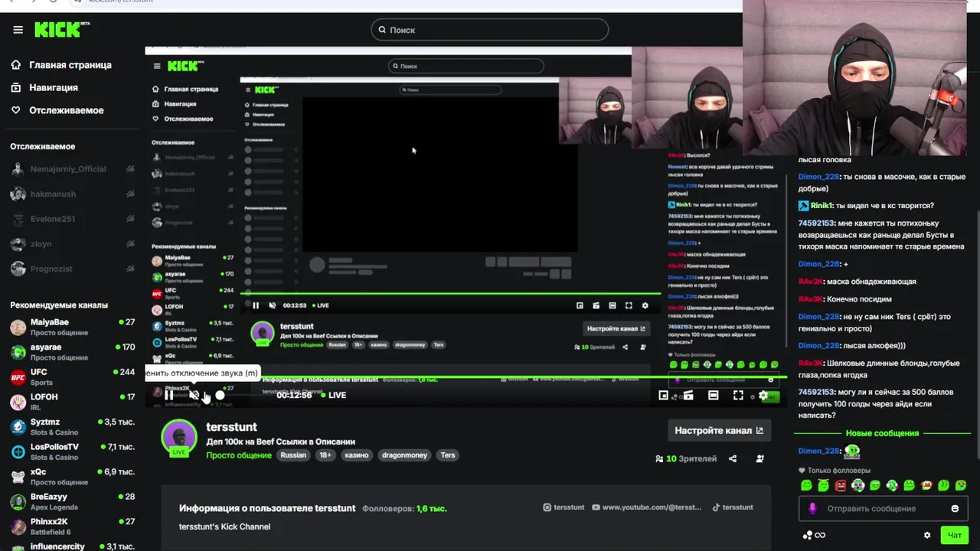Click the large tersstunt channel name heading
Viewport: 980px width, 551px height.
231,427
